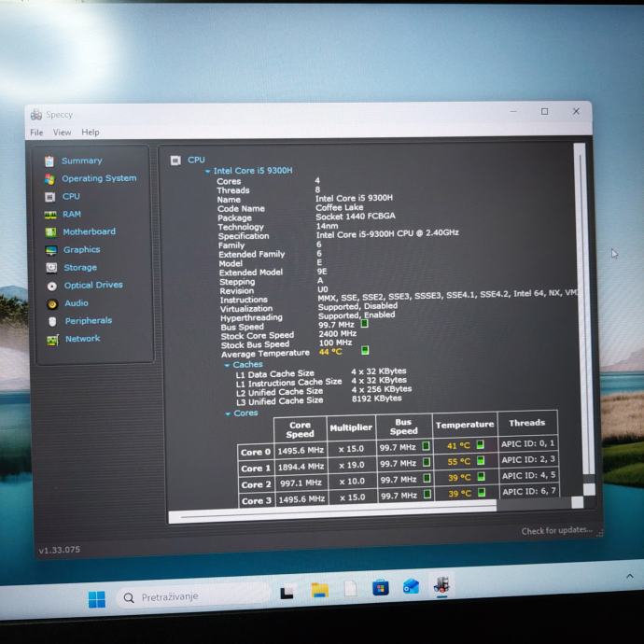Go to Motherboard section

coord(89,231)
